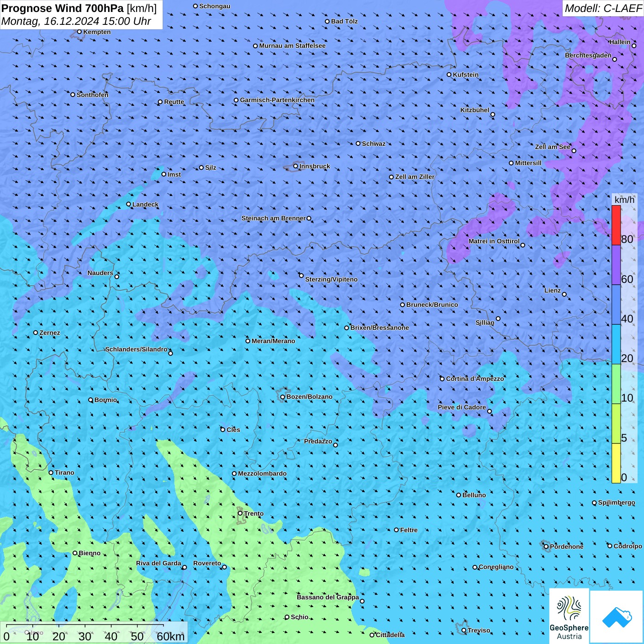Click the GeoSphere Austria logo
This screenshot has width=644, height=644.
click(569, 616)
